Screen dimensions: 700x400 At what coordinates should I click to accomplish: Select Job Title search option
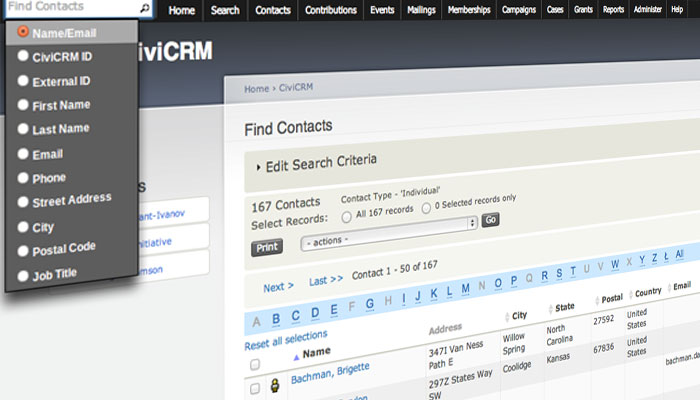23,276
